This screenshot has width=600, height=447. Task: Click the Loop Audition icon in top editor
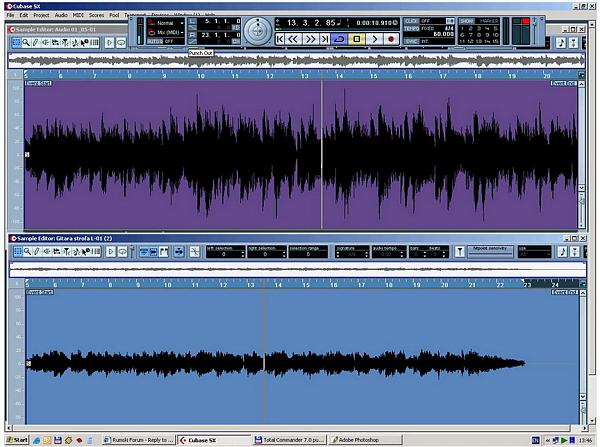(x=120, y=43)
